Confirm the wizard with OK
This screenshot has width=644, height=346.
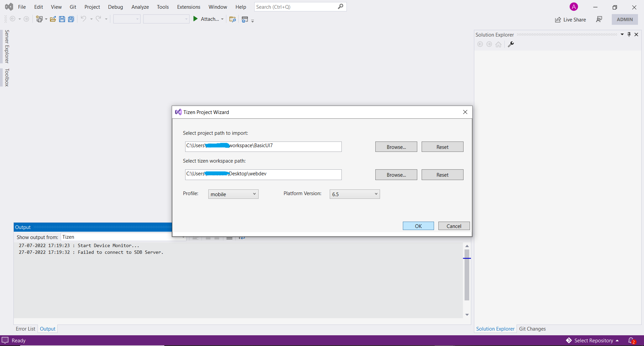tap(418, 226)
